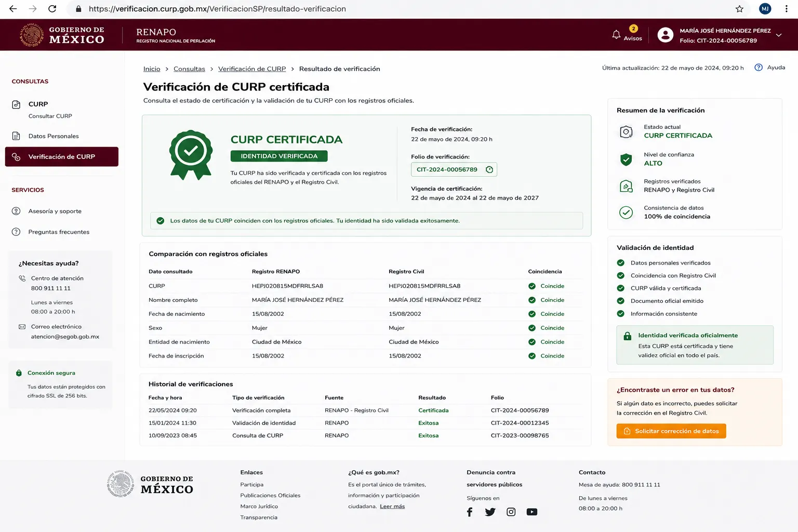Click Coincide check for Sexo row

(x=532, y=328)
